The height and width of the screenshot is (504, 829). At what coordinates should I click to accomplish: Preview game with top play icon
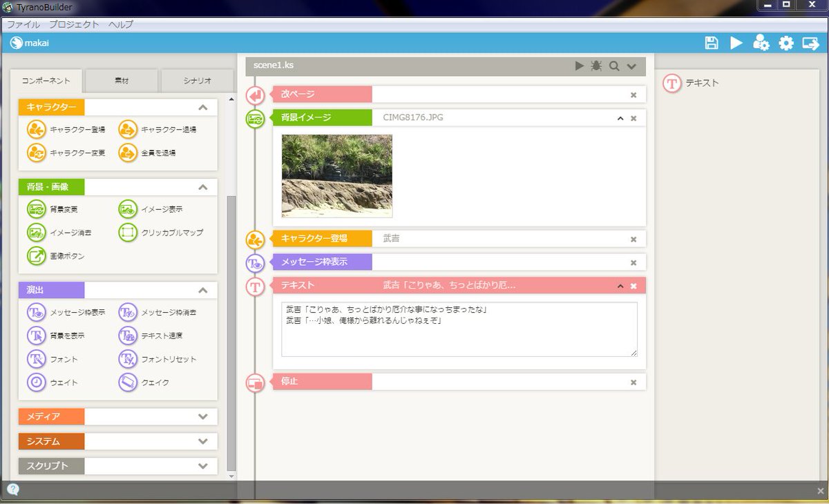[x=736, y=43]
